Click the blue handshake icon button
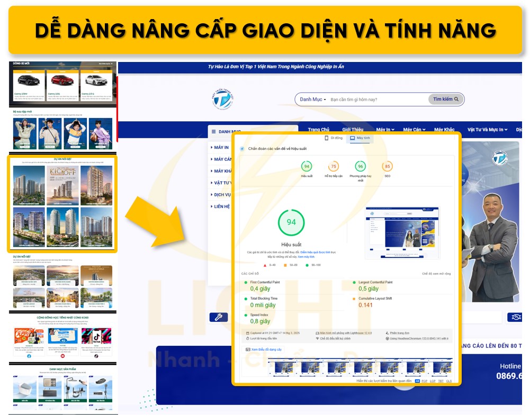 [516, 317]
